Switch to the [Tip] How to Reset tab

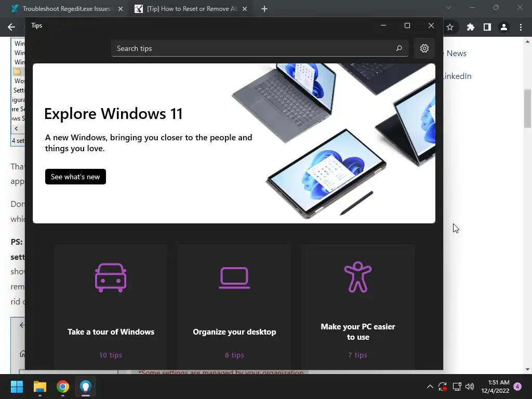(x=192, y=9)
